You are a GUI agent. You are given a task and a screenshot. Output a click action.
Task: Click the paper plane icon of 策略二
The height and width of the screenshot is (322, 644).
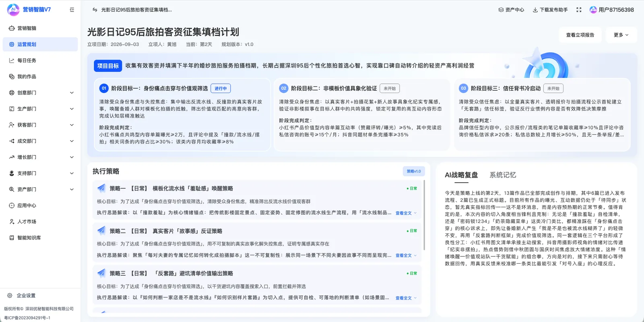click(x=101, y=231)
